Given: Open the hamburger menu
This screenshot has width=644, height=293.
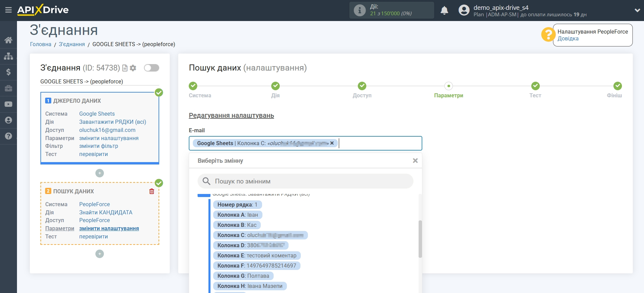Looking at the screenshot, I should 8,10.
